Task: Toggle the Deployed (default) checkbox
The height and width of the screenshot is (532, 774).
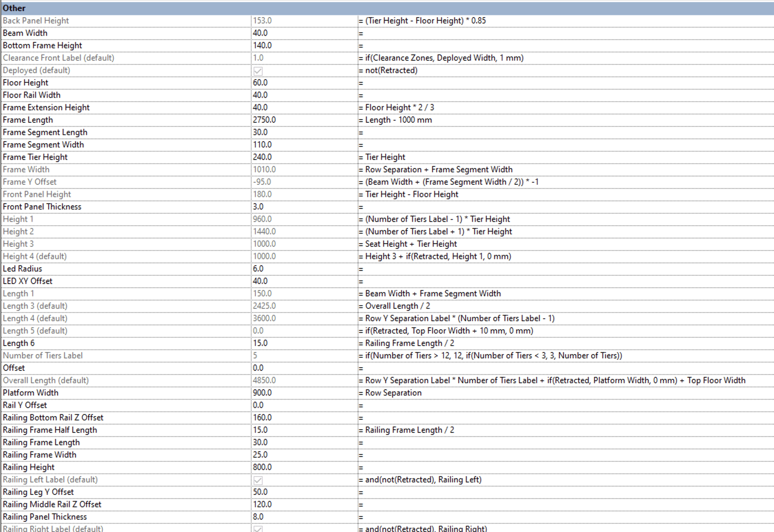Action: click(258, 71)
